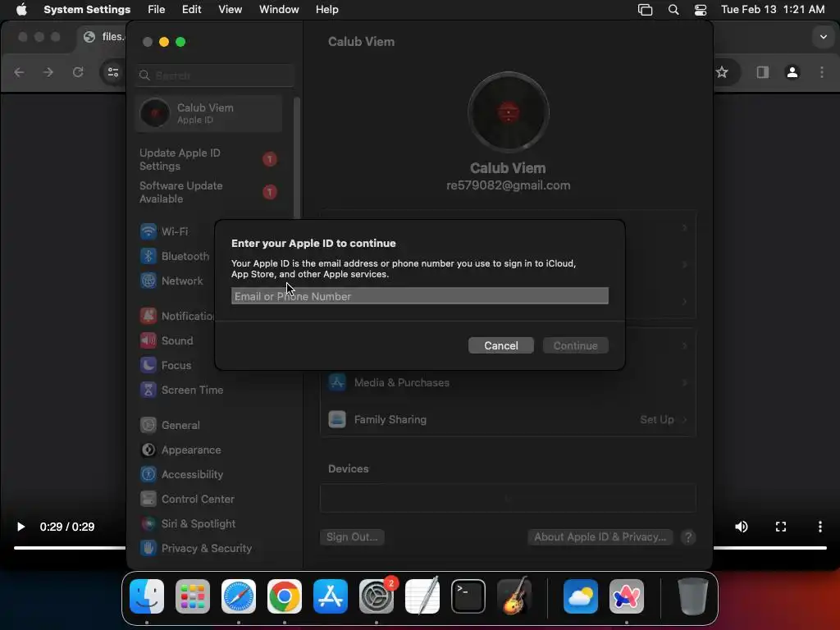Launch Finder from the Dock
This screenshot has height=630, width=840.
[147, 596]
